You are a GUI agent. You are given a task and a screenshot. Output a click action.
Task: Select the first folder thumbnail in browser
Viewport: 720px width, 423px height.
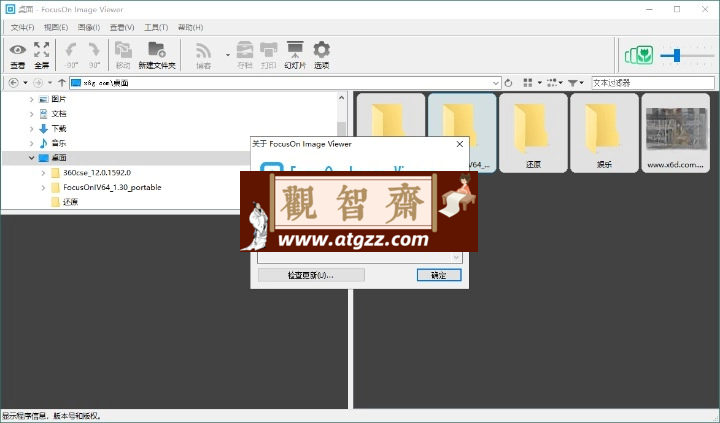391,115
